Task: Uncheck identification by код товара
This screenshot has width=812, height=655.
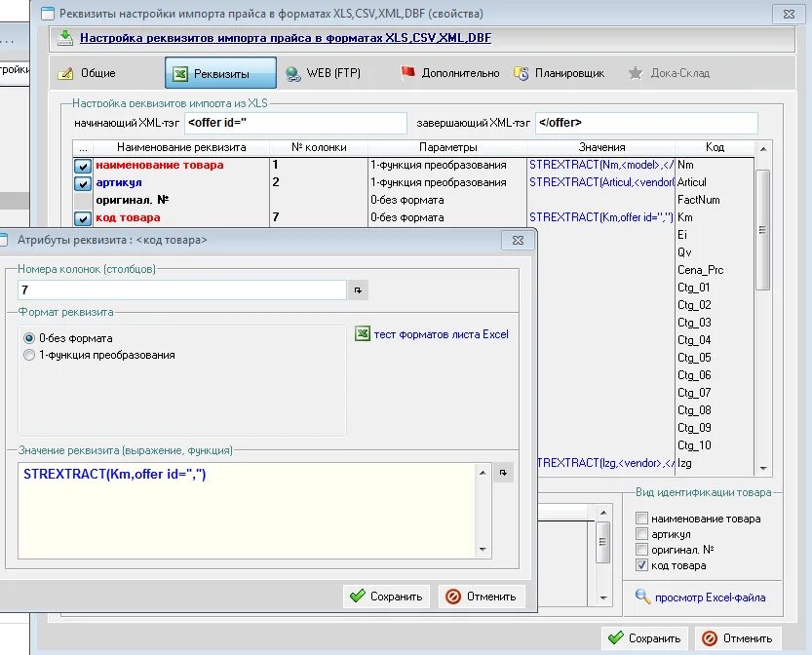Action: [x=641, y=565]
